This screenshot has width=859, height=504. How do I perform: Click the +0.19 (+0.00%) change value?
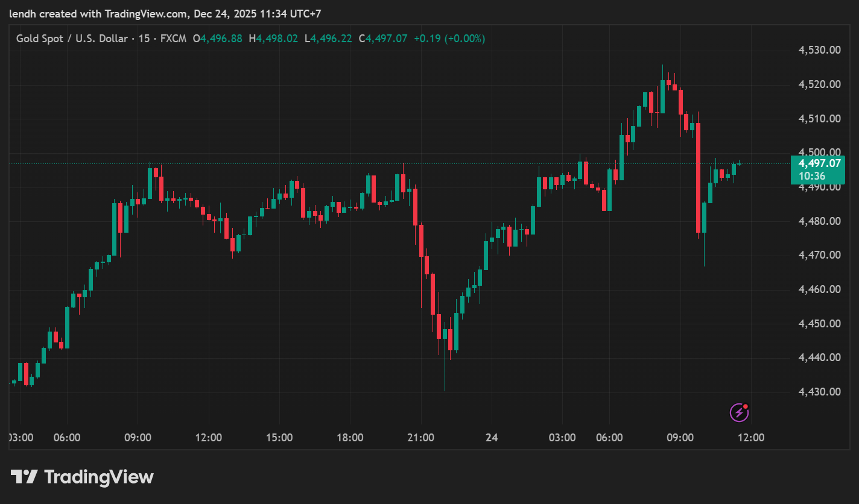pos(449,39)
